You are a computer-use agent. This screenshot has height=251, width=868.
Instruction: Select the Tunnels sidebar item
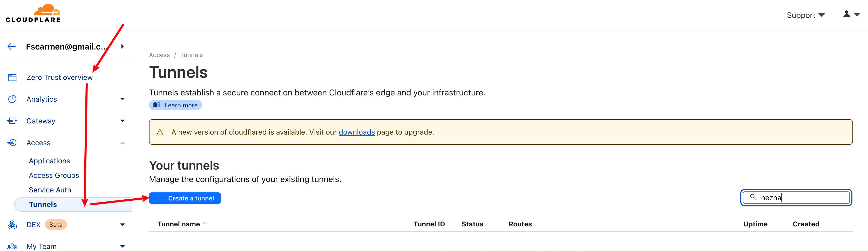43,204
